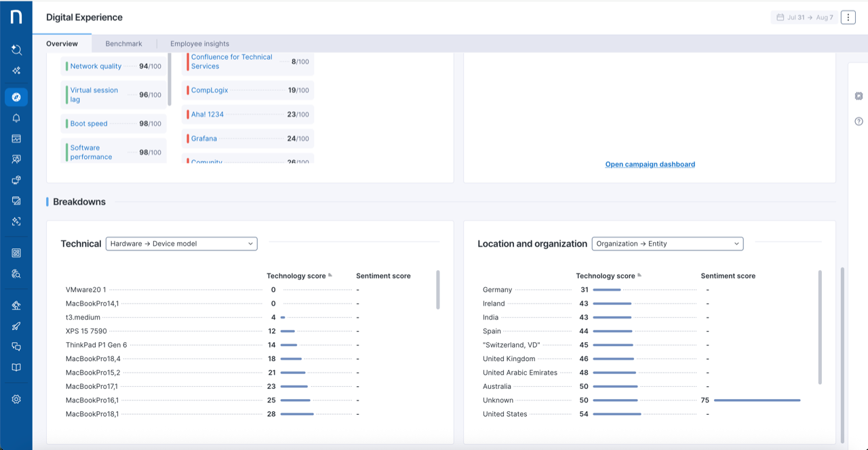Click the chip icon on right panel

pyautogui.click(x=859, y=96)
